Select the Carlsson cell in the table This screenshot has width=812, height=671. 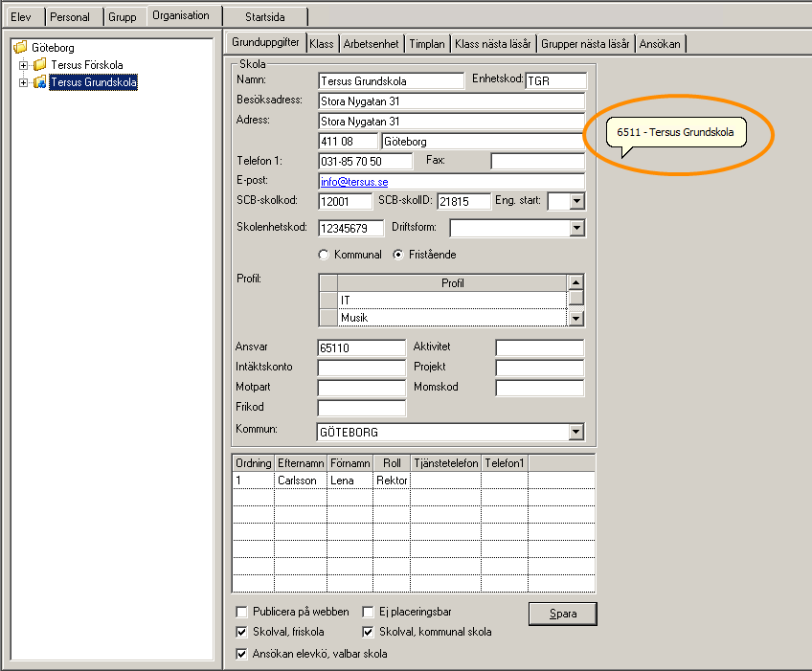301,481
